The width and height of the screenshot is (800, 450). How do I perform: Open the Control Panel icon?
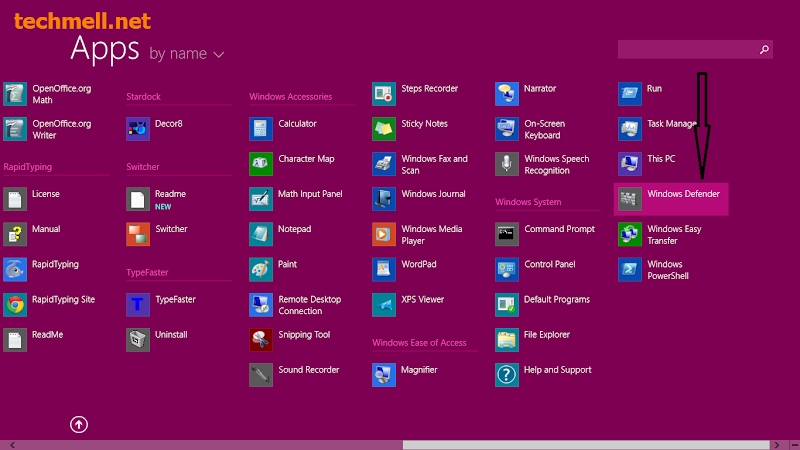(507, 270)
